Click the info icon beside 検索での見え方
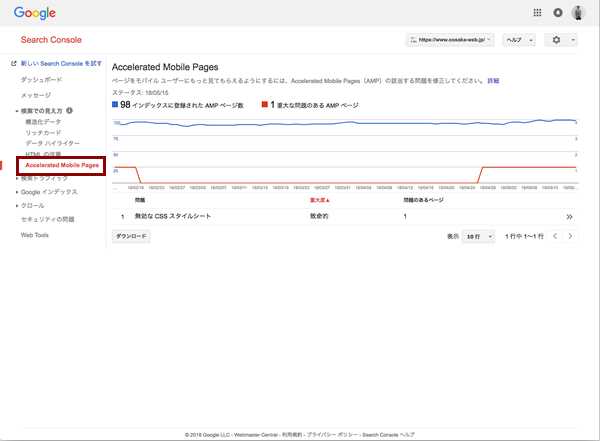Screen dimensions: 600x441 tap(69, 110)
